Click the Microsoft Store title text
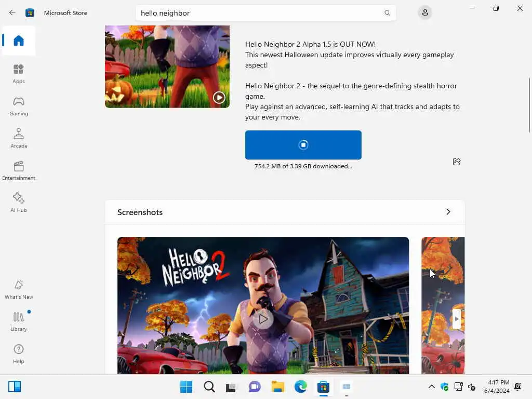This screenshot has height=399, width=532. point(65,13)
